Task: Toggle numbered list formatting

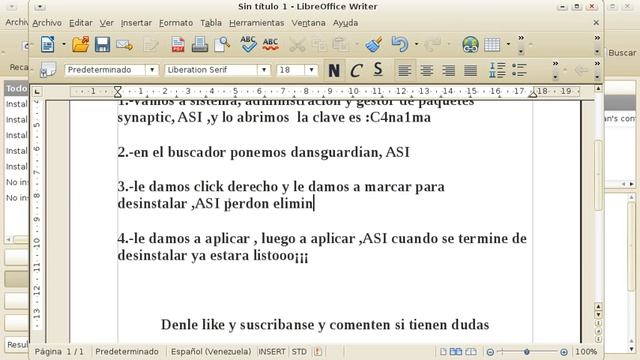Action: (497, 70)
